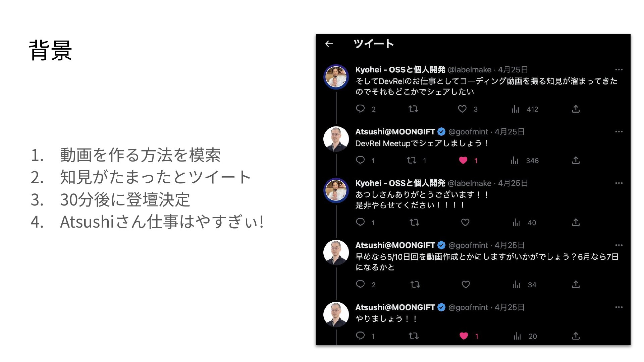644x362 pixels.
Task: Retweet the あつしさんありがとうございます tweet
Action: pos(414,223)
